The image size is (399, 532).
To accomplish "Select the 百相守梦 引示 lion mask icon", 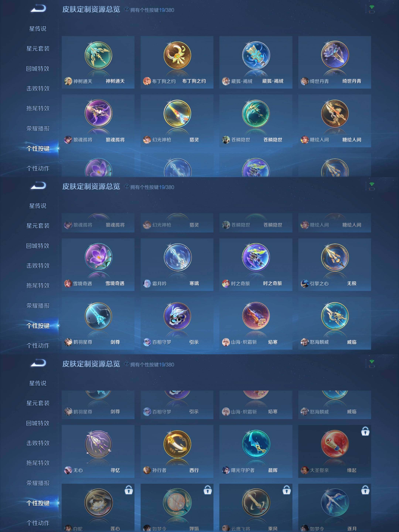I will (x=177, y=316).
